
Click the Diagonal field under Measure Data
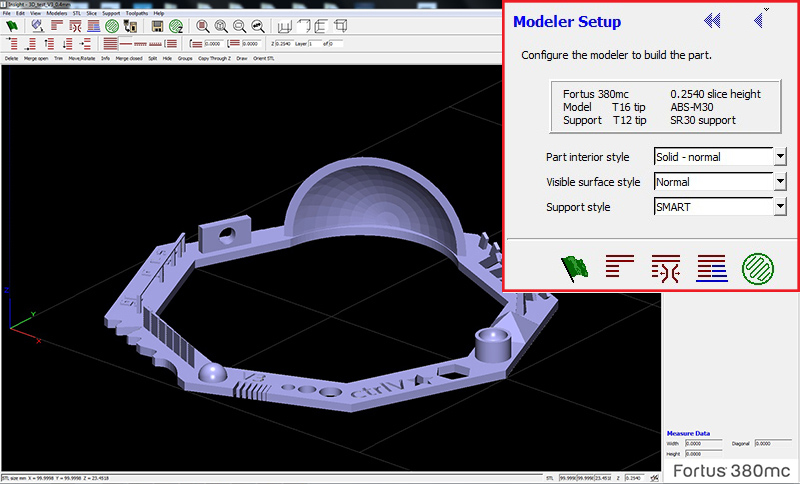tap(773, 444)
